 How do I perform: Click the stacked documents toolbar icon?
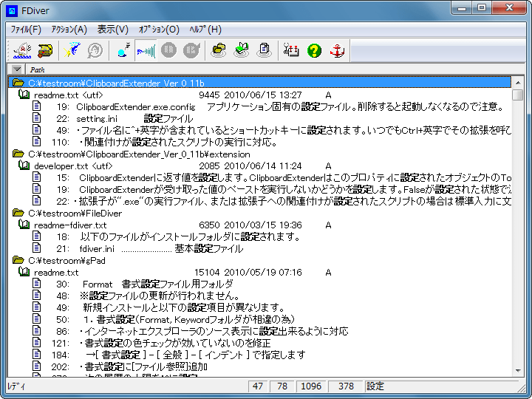point(264,50)
